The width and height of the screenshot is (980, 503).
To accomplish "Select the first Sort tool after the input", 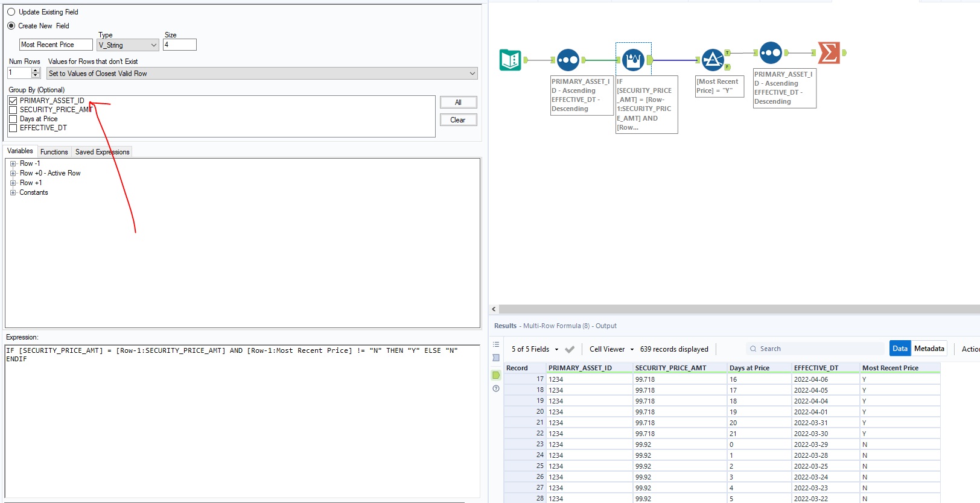I will point(568,60).
